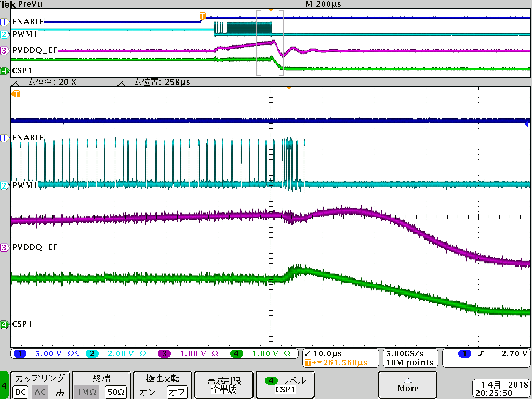Select channel 4 badge in readout bar
This screenshot has width=532, height=399.
pos(236,354)
